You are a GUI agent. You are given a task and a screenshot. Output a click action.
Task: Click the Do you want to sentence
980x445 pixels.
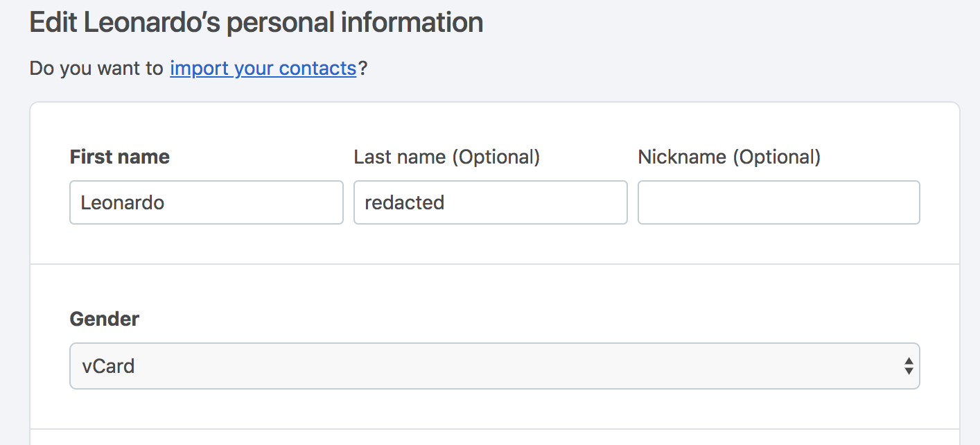point(97,68)
